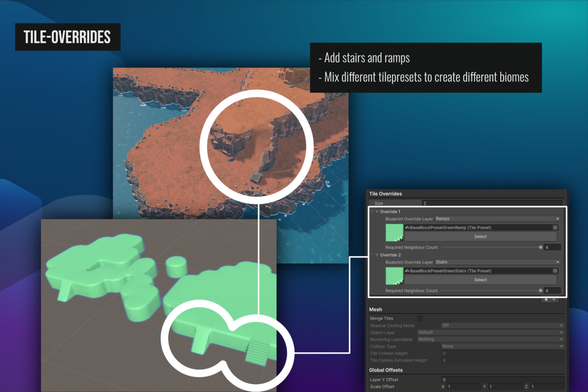
Task: Open the Stairs blueprint layer dropdown
Action: coord(497,262)
